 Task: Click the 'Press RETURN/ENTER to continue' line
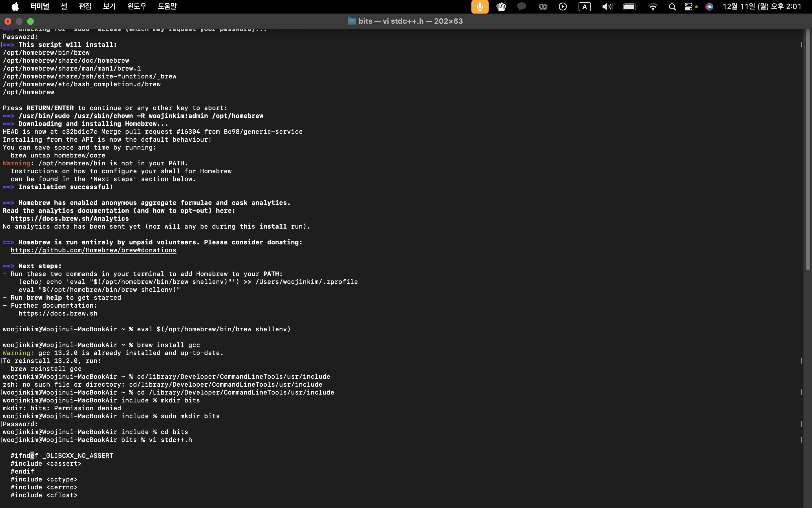[115, 108]
